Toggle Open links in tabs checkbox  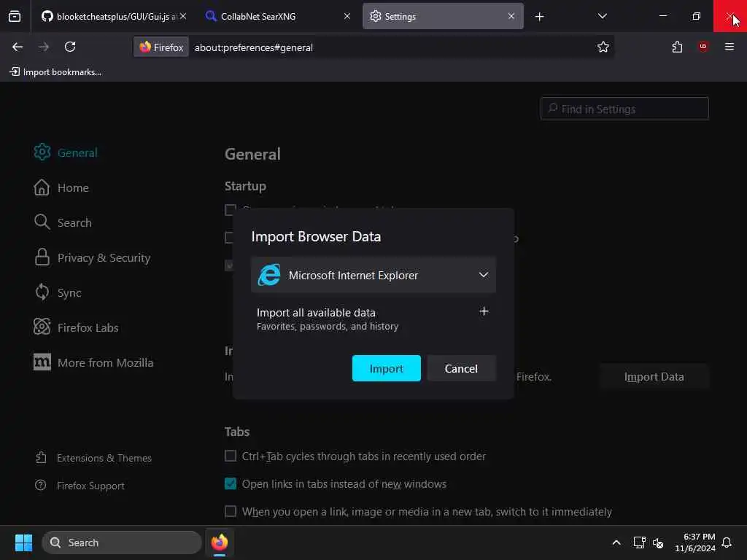pos(231,484)
